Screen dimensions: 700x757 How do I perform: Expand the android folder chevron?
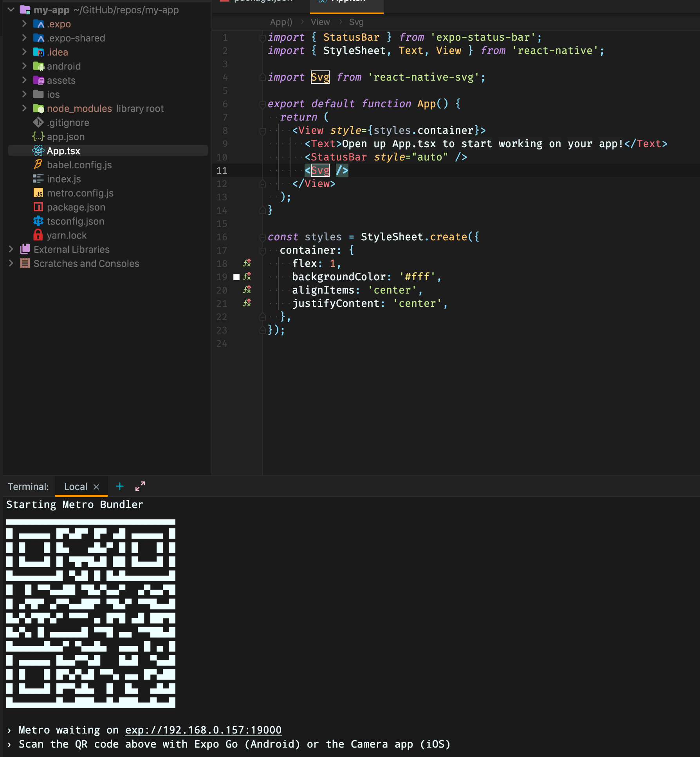24,66
